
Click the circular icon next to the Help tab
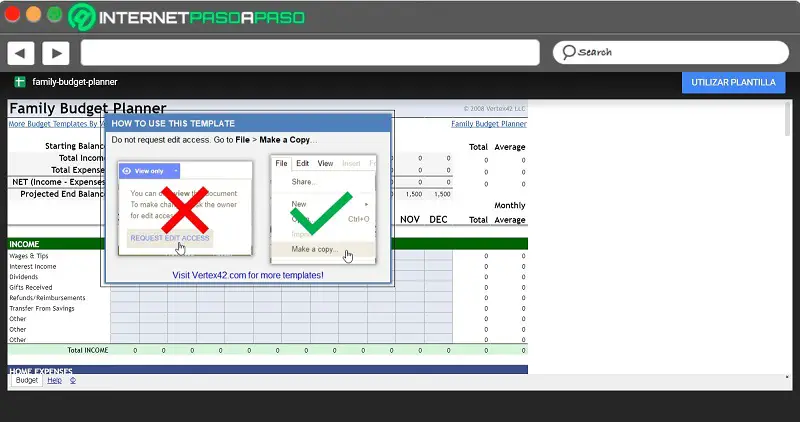73,380
